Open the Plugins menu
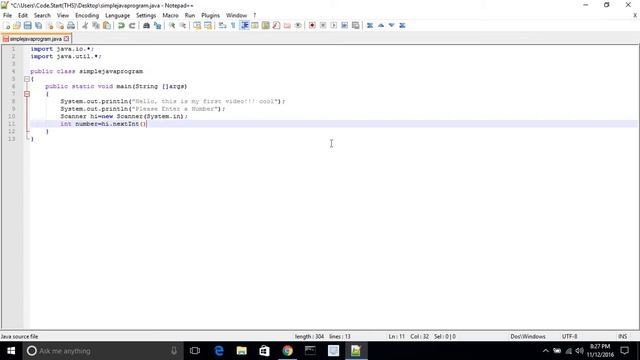 (x=210, y=15)
